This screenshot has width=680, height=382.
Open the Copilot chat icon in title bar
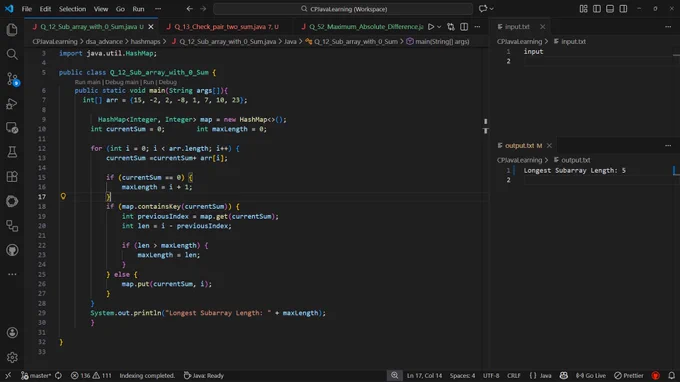tap(483, 9)
